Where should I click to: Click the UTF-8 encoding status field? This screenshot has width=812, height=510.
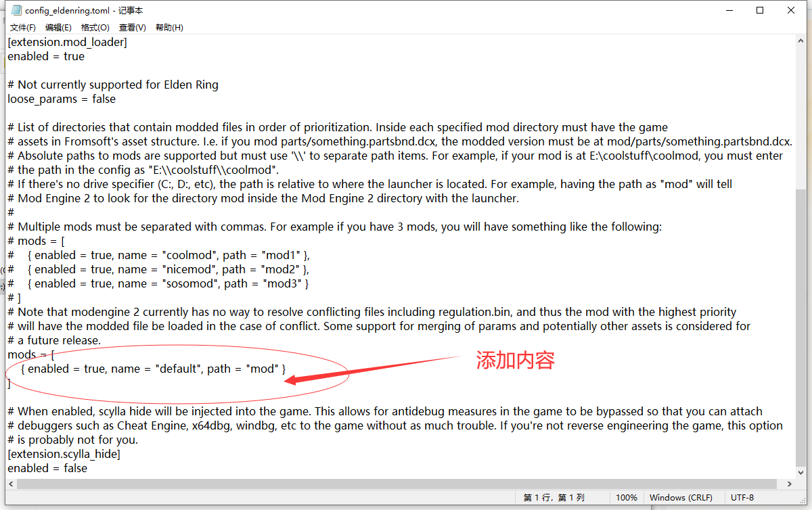(x=742, y=497)
